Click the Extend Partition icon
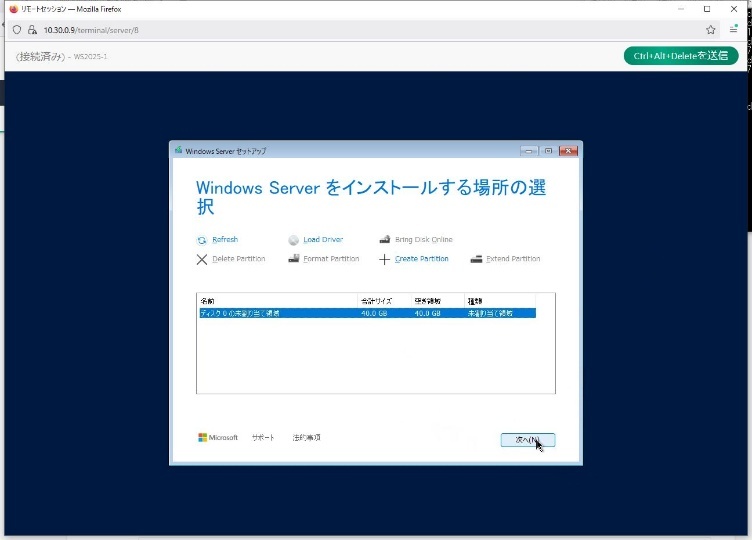Viewport: 752px width, 540px height. 476,259
